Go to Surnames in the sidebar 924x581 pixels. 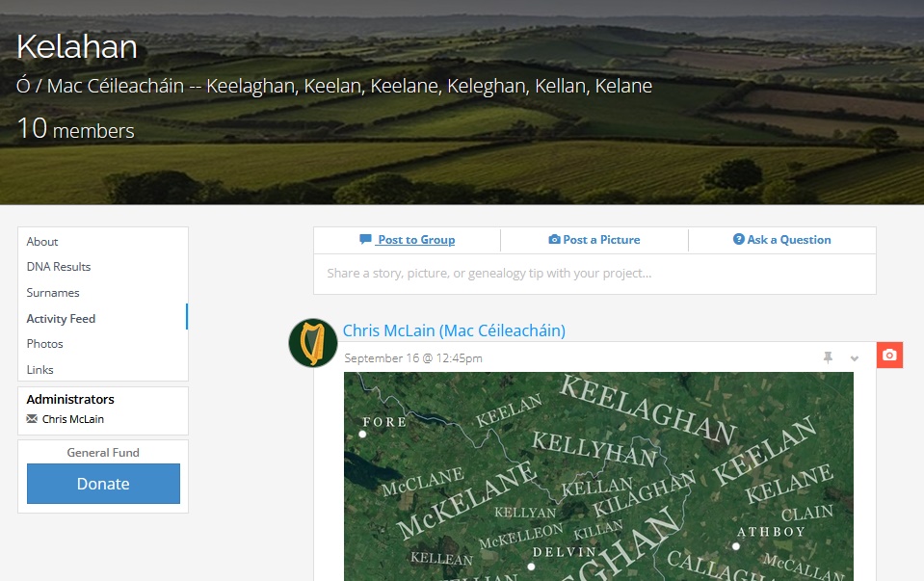53,293
